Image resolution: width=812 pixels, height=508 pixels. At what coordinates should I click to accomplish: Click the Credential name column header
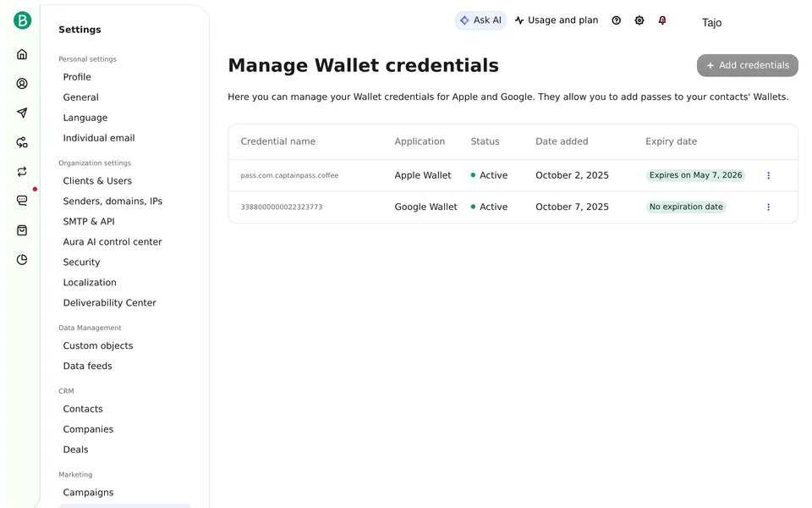pos(277,141)
